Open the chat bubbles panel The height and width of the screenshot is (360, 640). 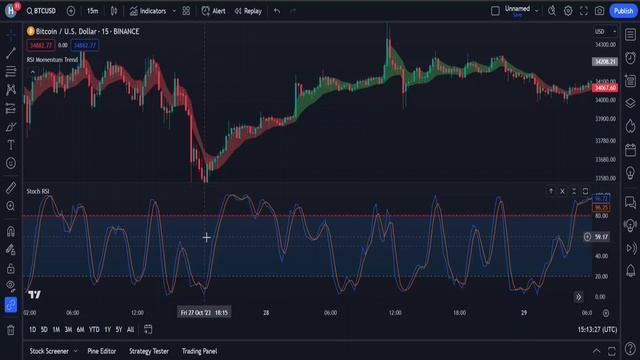pyautogui.click(x=630, y=202)
